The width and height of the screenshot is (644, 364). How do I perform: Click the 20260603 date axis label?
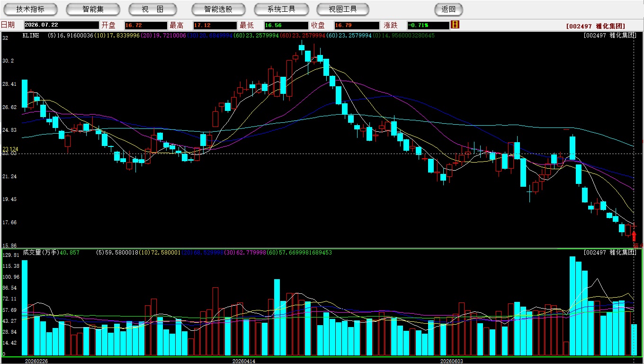coord(452,361)
